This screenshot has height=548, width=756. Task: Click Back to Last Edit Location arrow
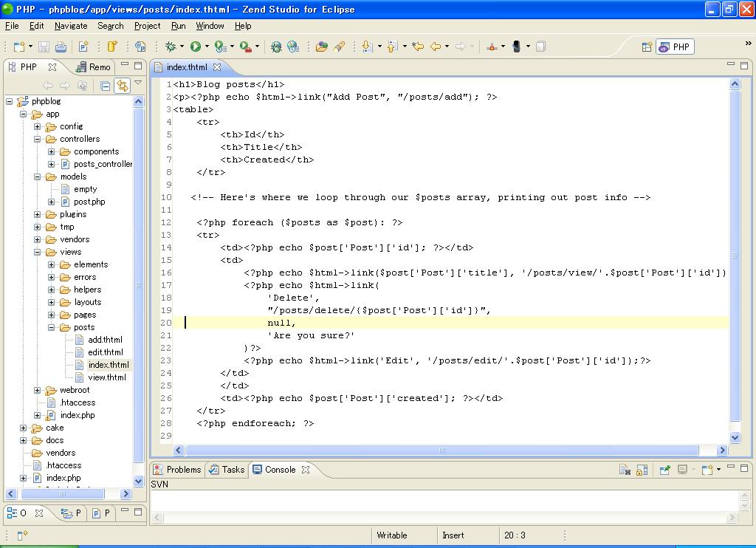(418, 47)
